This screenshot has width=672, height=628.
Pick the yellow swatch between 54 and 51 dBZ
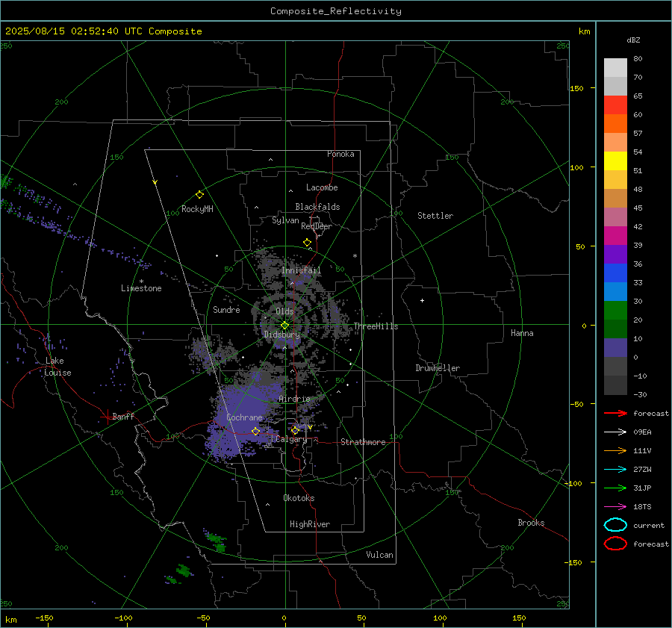click(x=615, y=161)
